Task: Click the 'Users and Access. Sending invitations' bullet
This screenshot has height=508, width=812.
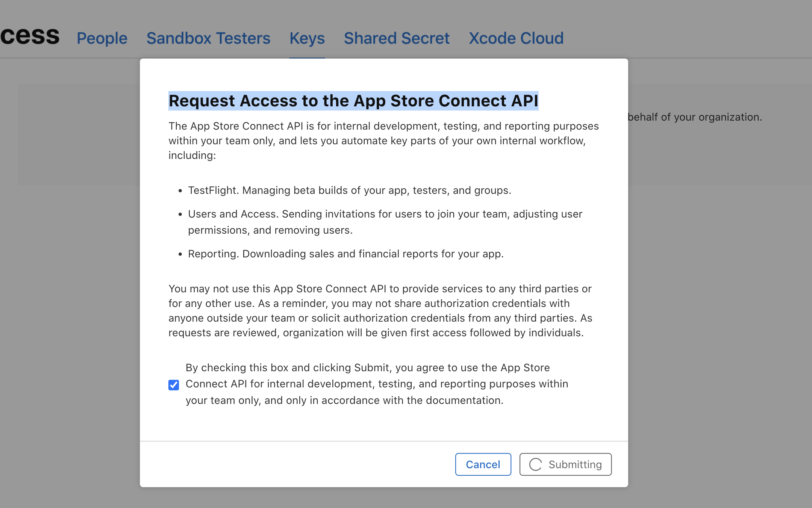Action: tap(385, 222)
